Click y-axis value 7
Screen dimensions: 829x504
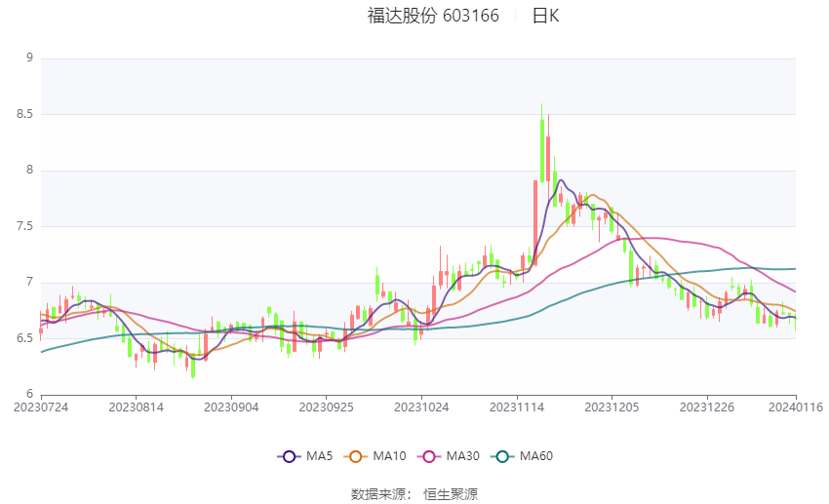pos(29,283)
